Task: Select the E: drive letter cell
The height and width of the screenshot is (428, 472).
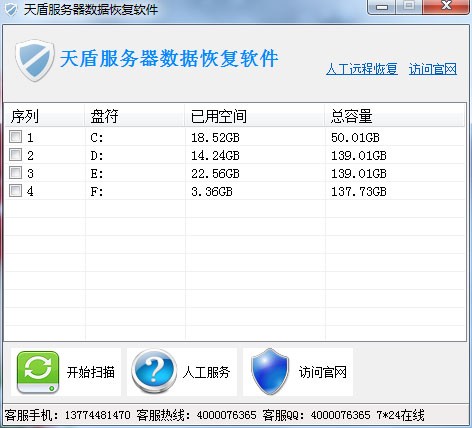Action: click(97, 173)
